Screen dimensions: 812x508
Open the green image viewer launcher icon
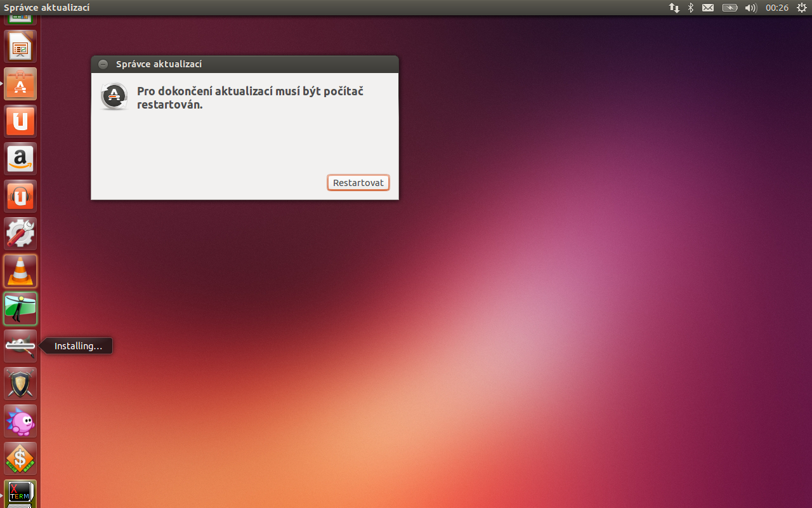point(20,309)
